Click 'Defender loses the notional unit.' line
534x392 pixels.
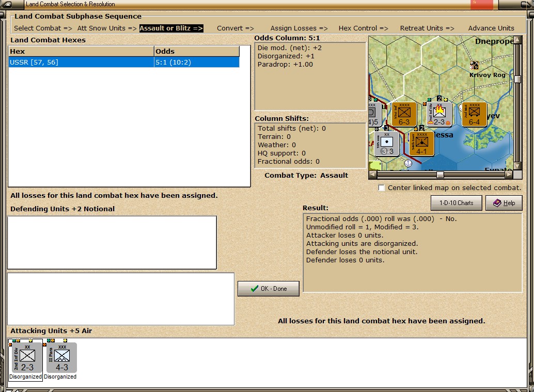[x=362, y=252]
